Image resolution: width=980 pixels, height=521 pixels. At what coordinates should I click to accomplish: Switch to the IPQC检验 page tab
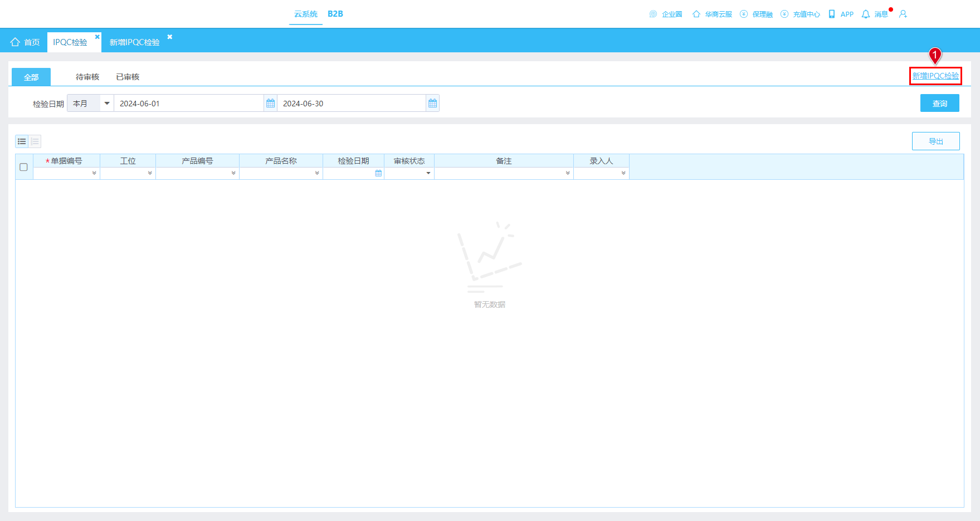click(x=70, y=42)
